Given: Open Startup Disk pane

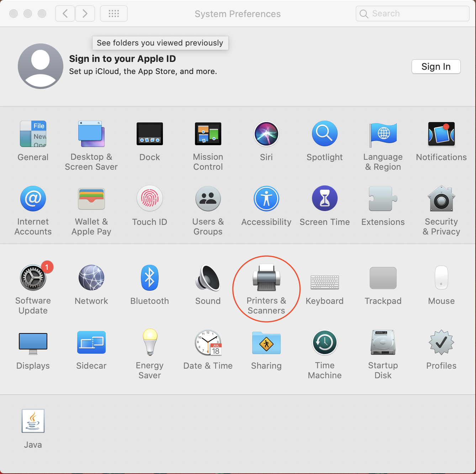Looking at the screenshot, I should [x=383, y=342].
